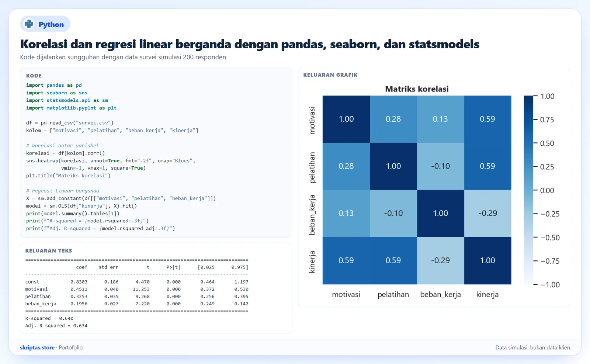
Task: Select the output line "Adj. R-squared = 0.634"
Action: 56,326
